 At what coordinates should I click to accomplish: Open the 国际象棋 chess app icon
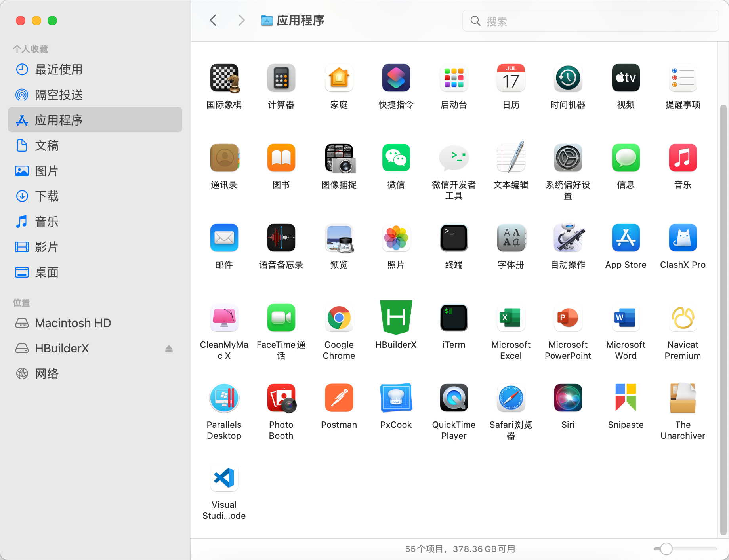coord(224,78)
